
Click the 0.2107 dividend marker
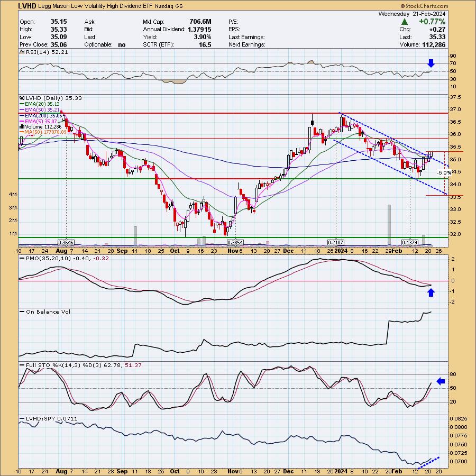pyautogui.click(x=335, y=242)
